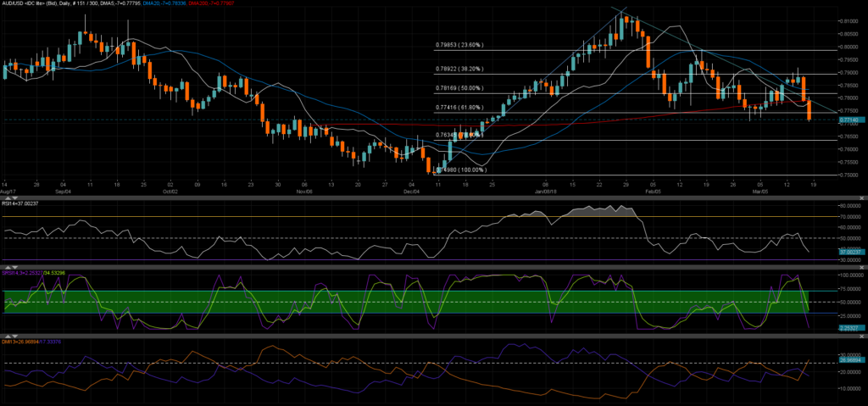
Task: Click the Aug/17 date axis label
Action: tap(8, 192)
